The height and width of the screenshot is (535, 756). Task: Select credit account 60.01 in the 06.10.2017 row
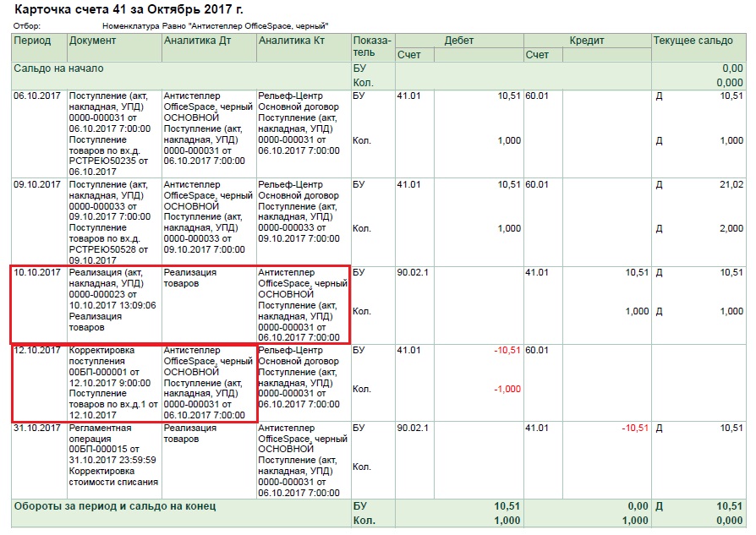point(537,96)
